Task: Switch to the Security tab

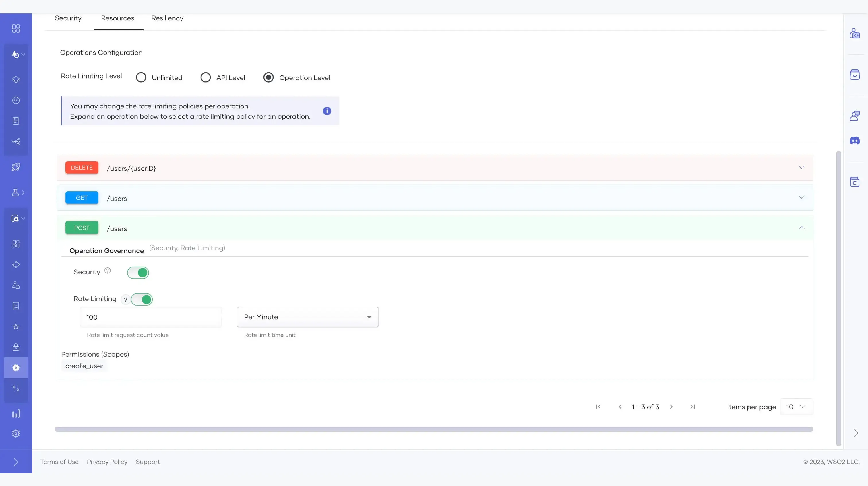Action: coord(68,18)
